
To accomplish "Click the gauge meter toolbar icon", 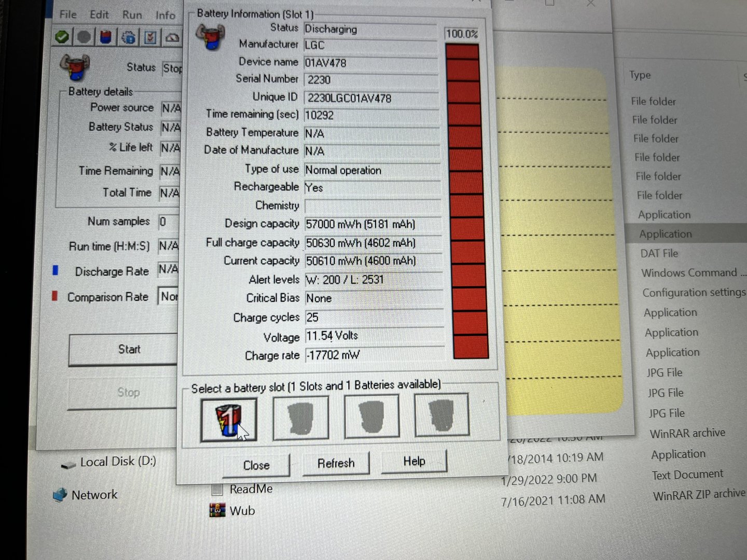I will [172, 37].
